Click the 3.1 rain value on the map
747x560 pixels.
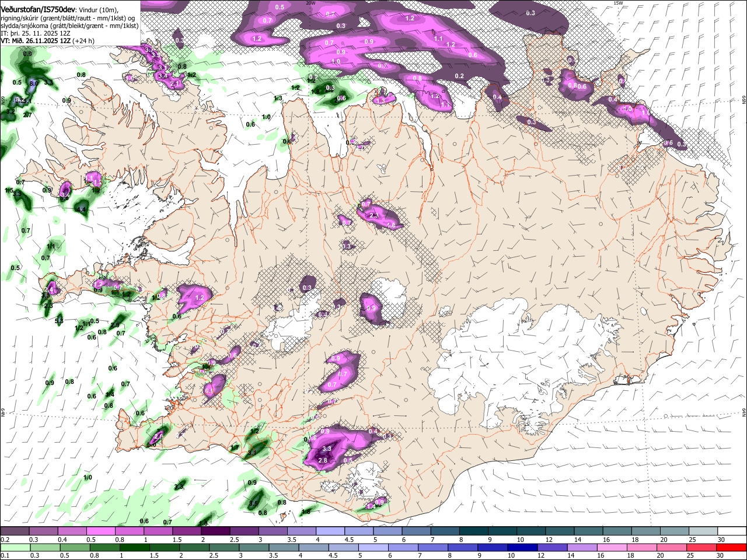tap(252, 453)
